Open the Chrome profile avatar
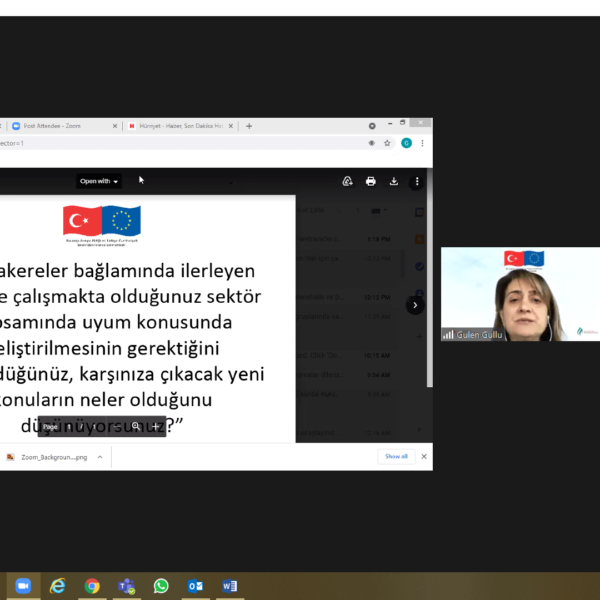Image resolution: width=600 pixels, height=600 pixels. 406,143
